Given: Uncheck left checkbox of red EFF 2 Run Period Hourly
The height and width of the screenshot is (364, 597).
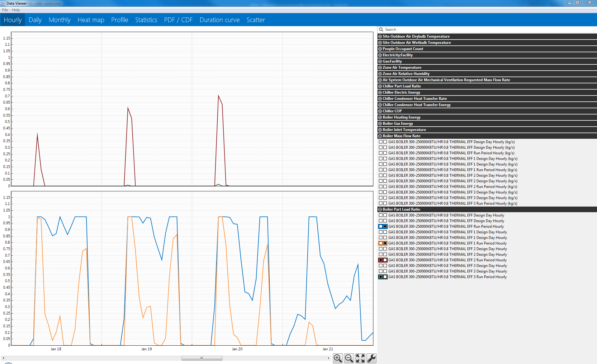Looking at the screenshot, I should tap(381, 260).
